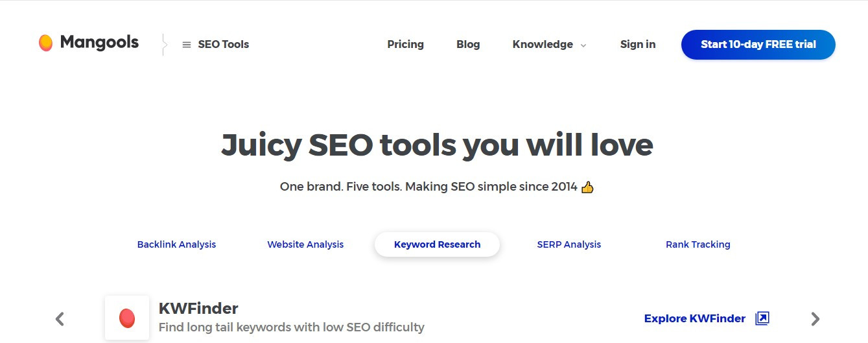Select the Keyword Research tab
868x343 pixels.
tap(437, 244)
